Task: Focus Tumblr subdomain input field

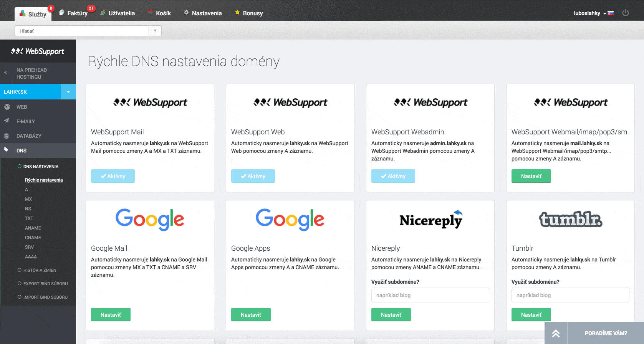Action: 570,295
